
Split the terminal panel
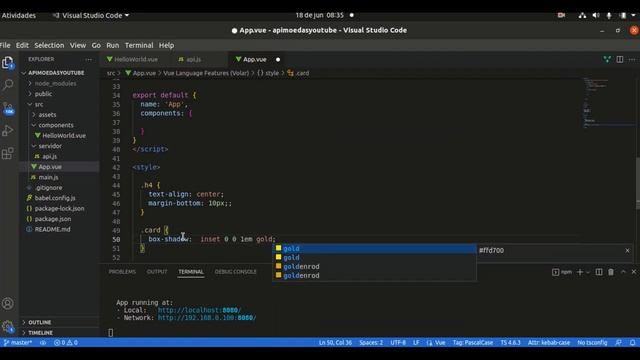pyautogui.click(x=599, y=272)
